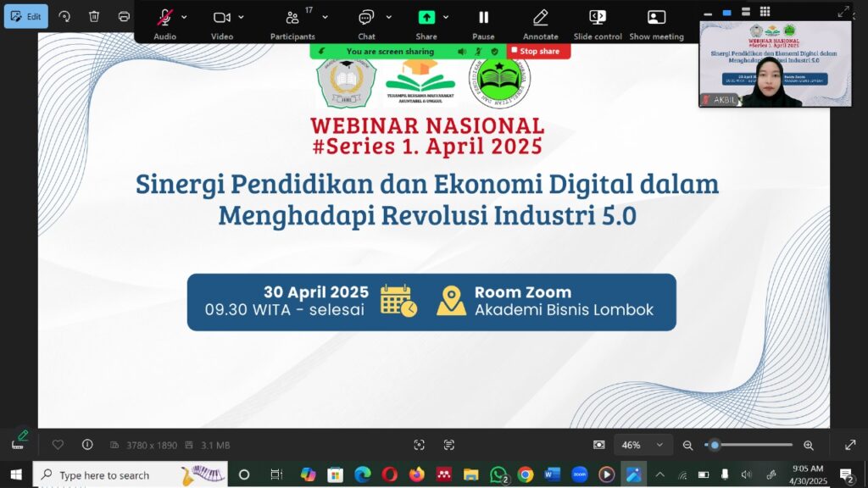Screen dimensions: 868x488
Task: Click the red Stop share button
Action: pos(538,51)
